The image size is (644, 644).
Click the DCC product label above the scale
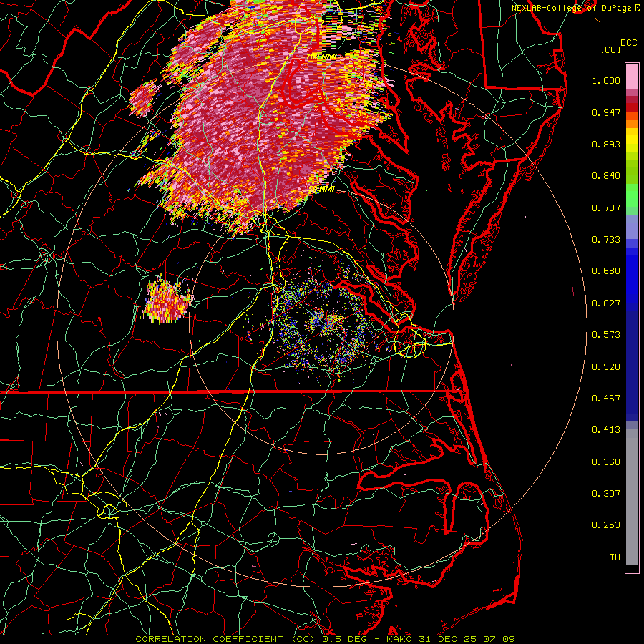point(628,43)
